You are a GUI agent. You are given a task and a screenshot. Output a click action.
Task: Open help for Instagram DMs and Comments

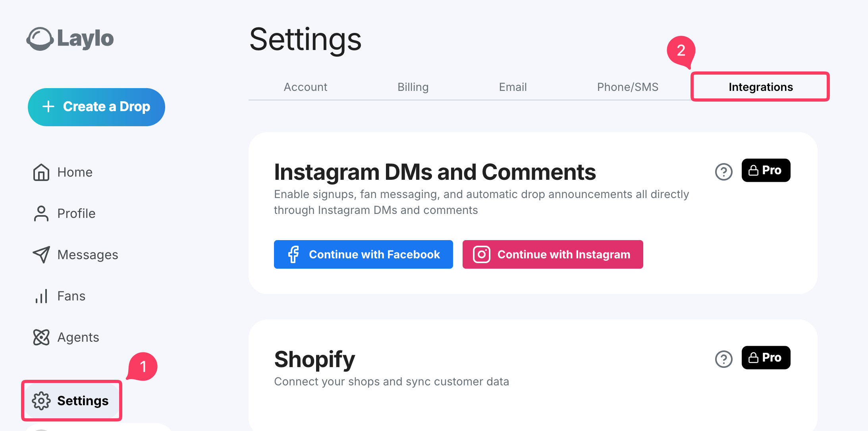tap(723, 172)
